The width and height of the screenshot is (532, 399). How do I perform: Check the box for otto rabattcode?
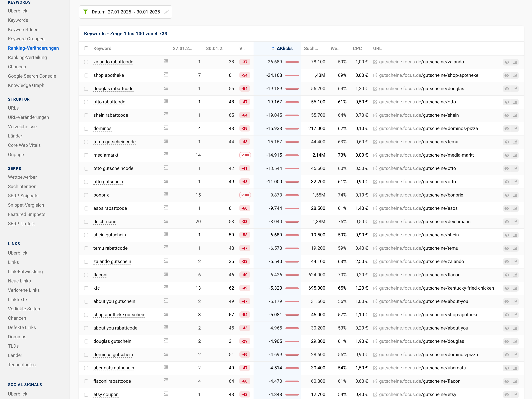pos(86,102)
